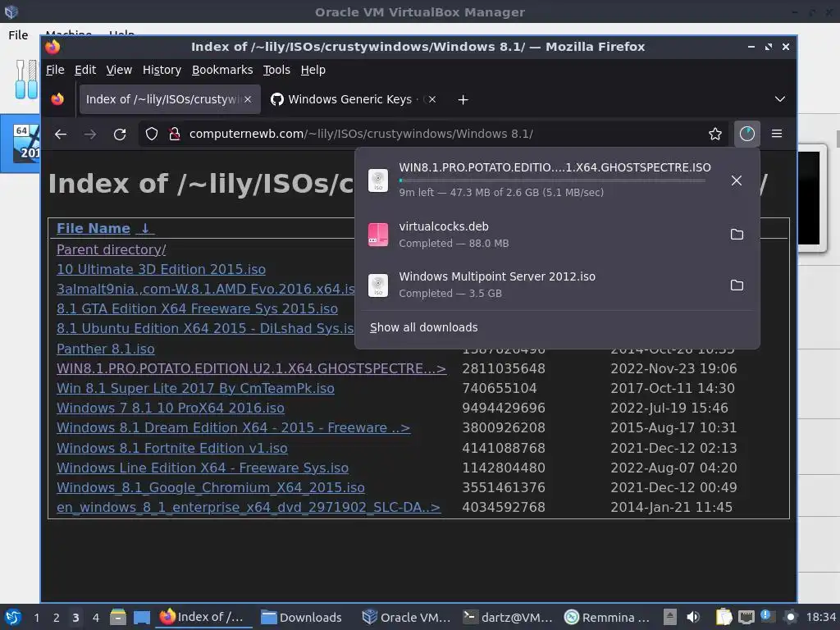Switch to Downloads window in taskbar
The width and height of the screenshot is (840, 630).
click(x=301, y=617)
